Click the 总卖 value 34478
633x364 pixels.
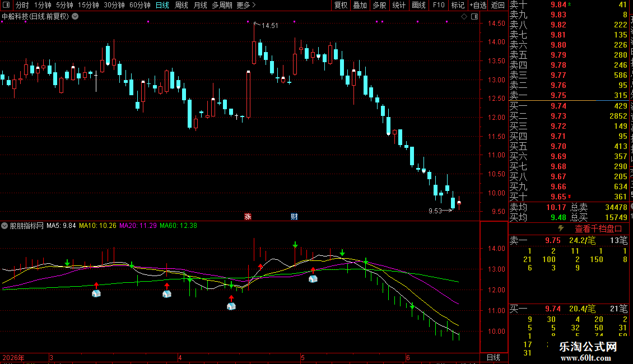pyautogui.click(x=616, y=207)
